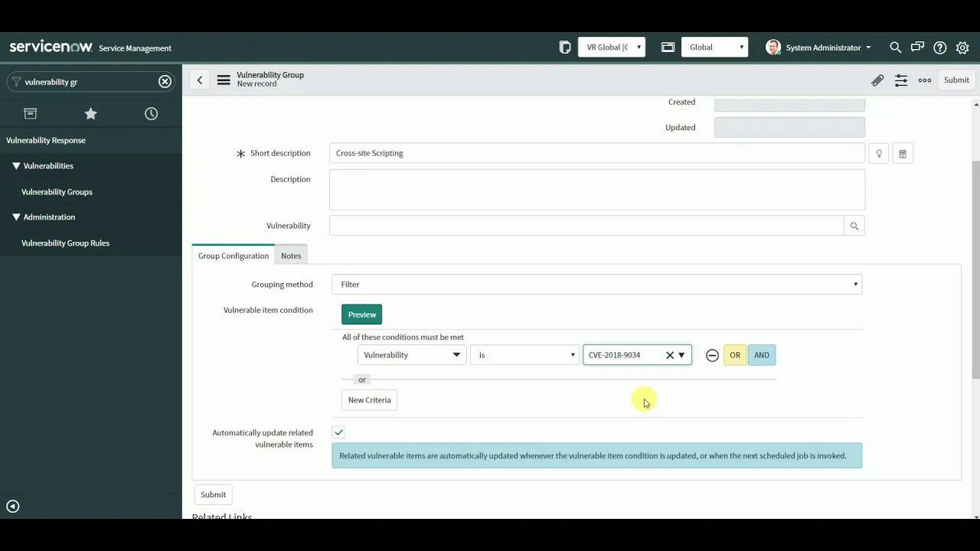Open Vulnerability Group Rules from the sidebar
Image resolution: width=980 pixels, height=551 pixels.
65,243
